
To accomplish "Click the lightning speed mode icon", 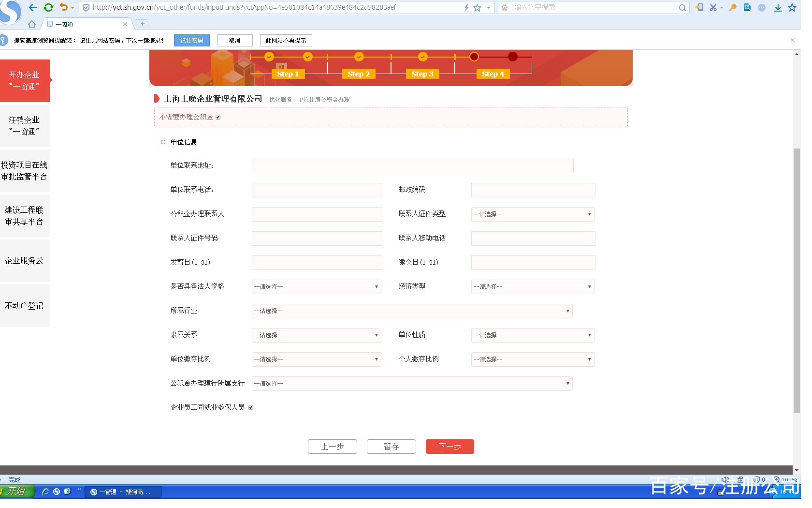I will coord(466,7).
